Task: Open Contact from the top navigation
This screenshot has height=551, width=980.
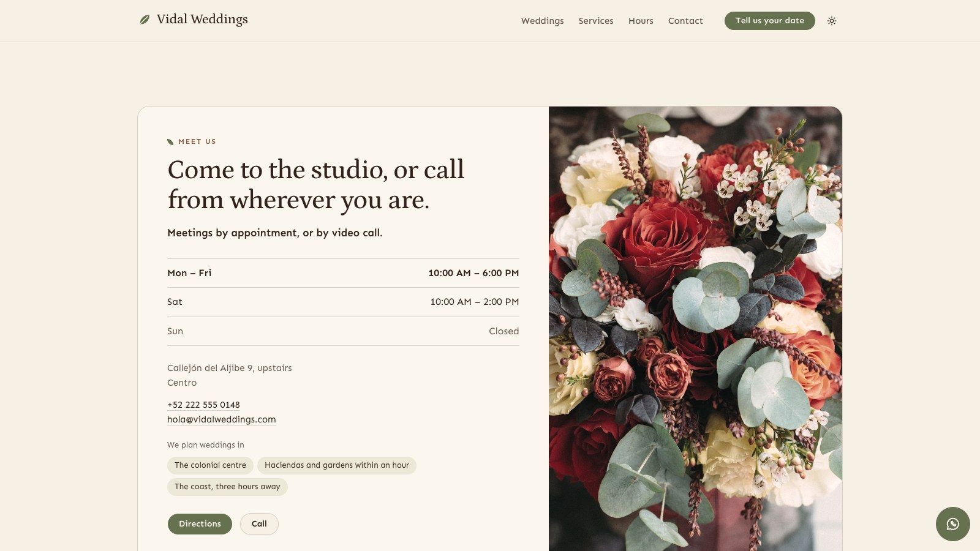Action: [685, 21]
